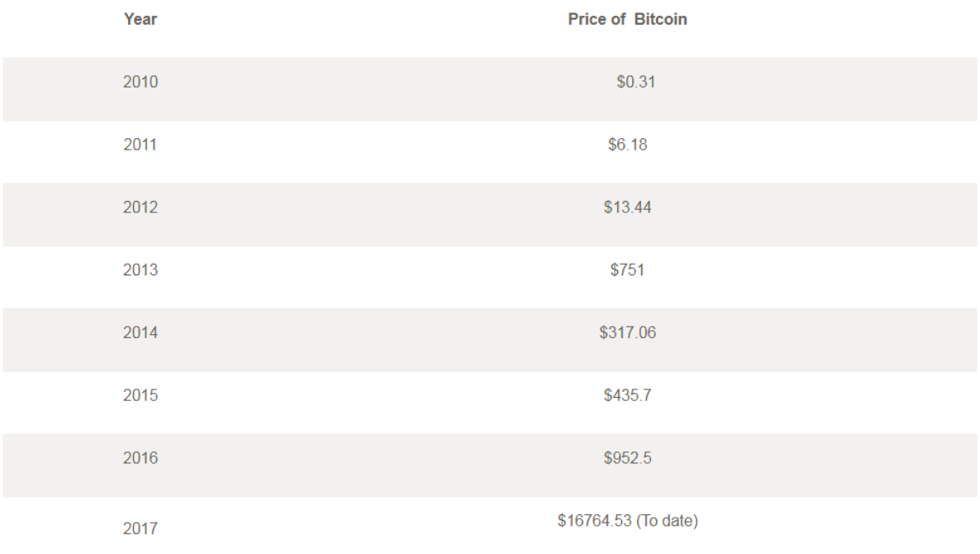The image size is (980, 554).
Task: Click the $435.7 price value
Action: [x=627, y=397]
